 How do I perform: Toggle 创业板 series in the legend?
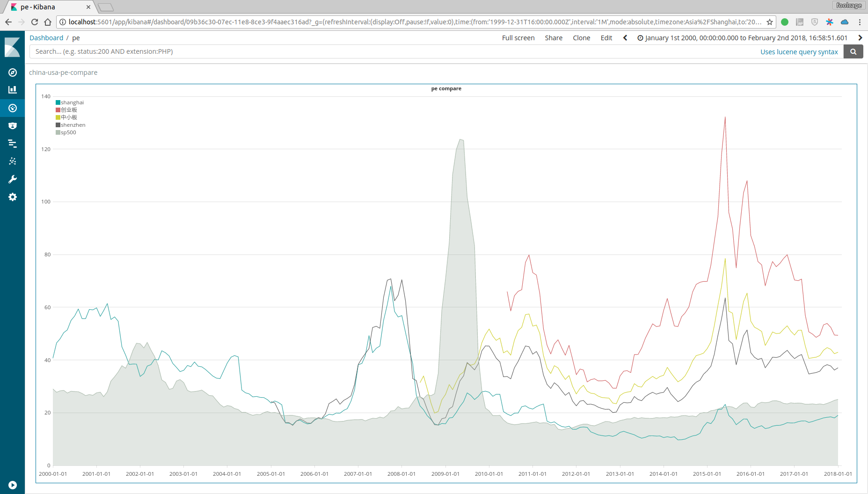tap(66, 110)
